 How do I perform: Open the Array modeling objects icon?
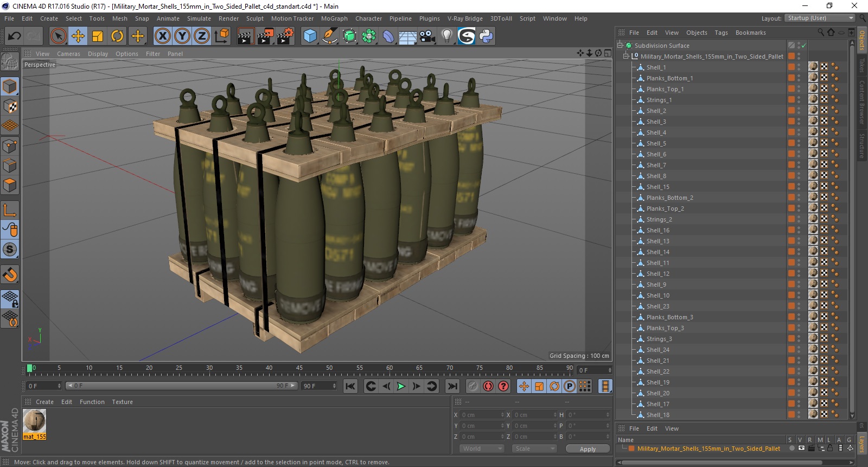(x=369, y=36)
